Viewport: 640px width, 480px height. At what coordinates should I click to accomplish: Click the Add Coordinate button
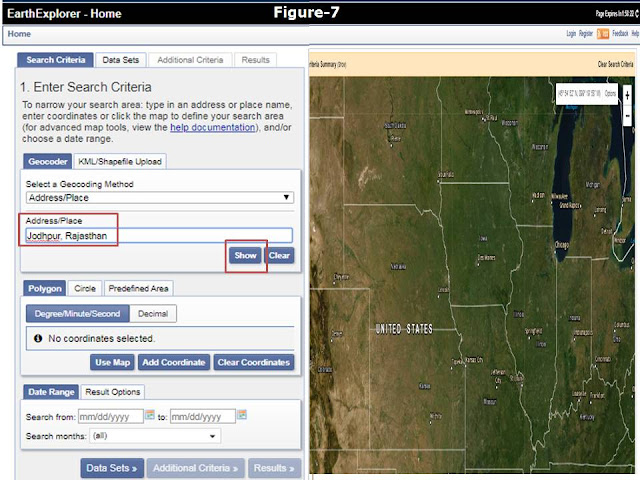[x=173, y=362]
